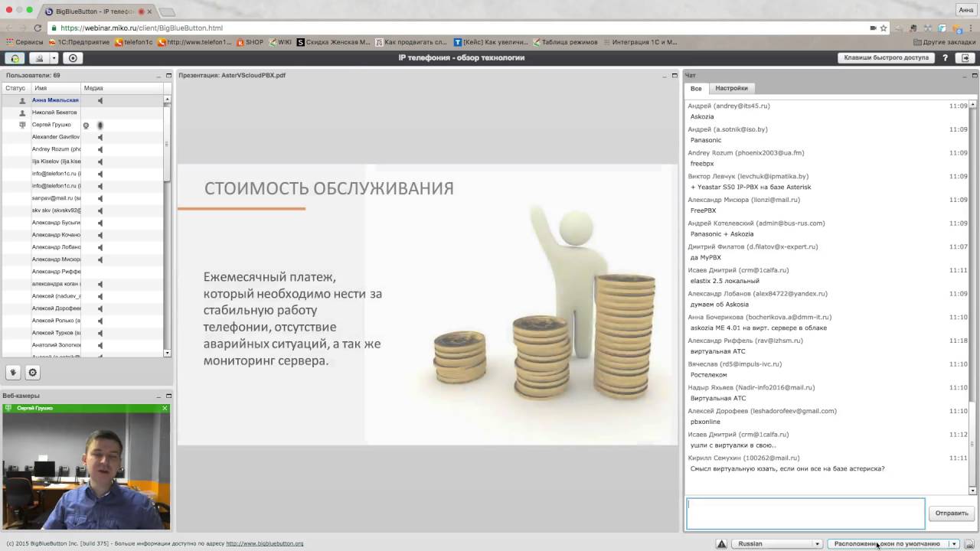Open Клавиши быстрого доступа shortcuts
The width and height of the screenshot is (980, 551).
(886, 58)
